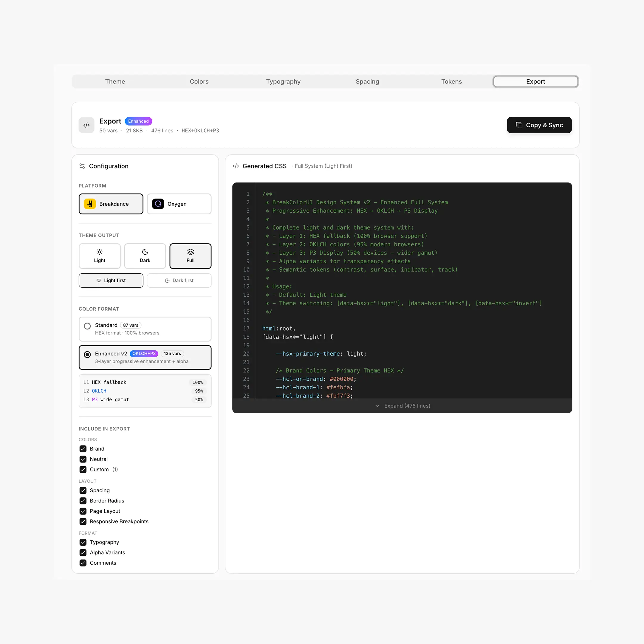Viewport: 644px width, 644px height.
Task: Click the Full System (Light First) label
Action: click(323, 166)
